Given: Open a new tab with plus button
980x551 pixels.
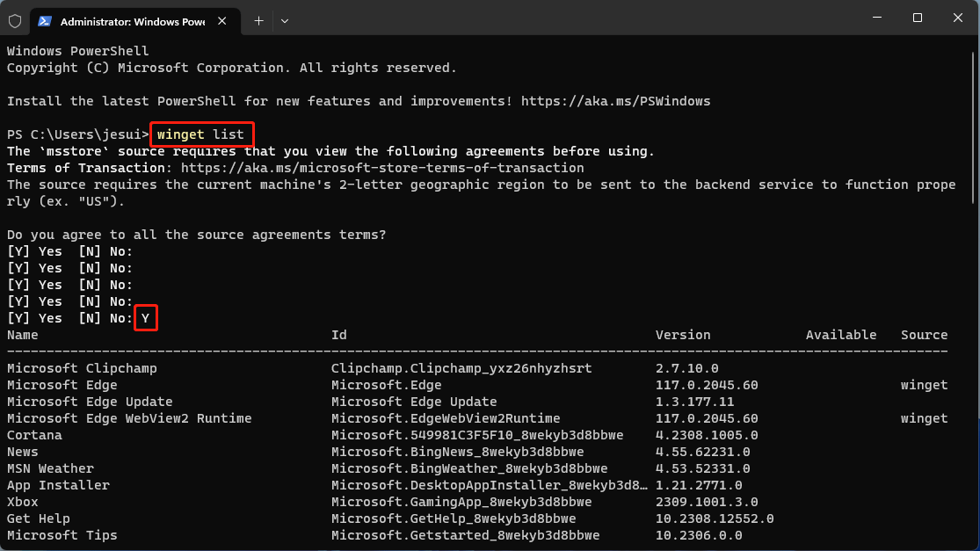Looking at the screenshot, I should pyautogui.click(x=258, y=20).
